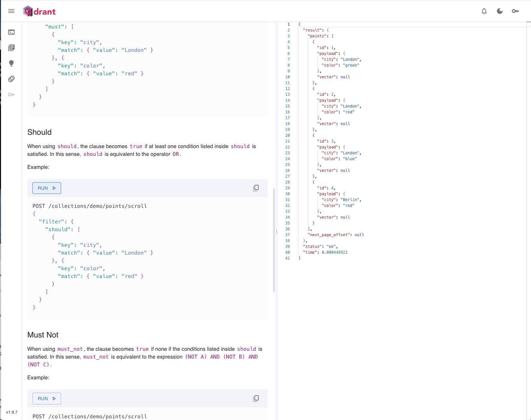Image resolution: width=531 pixels, height=420 pixels.
Task: Click the Qdrant logo
Action: [x=39, y=11]
